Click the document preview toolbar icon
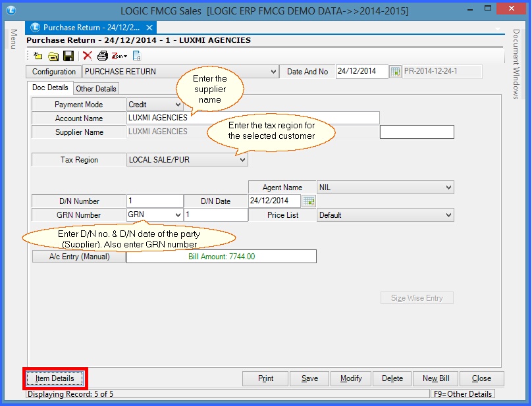 pyautogui.click(x=137, y=56)
